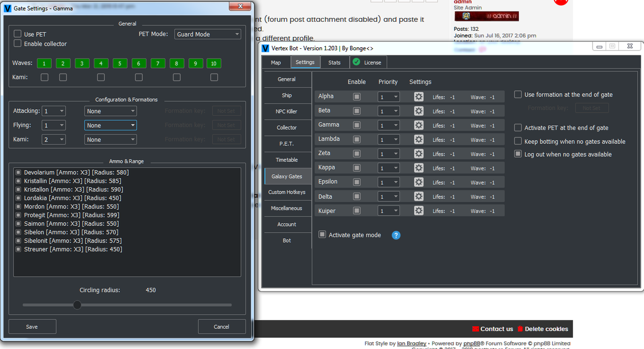The width and height of the screenshot is (644, 349).
Task: Open Zeta gate settings gear
Action: (419, 154)
